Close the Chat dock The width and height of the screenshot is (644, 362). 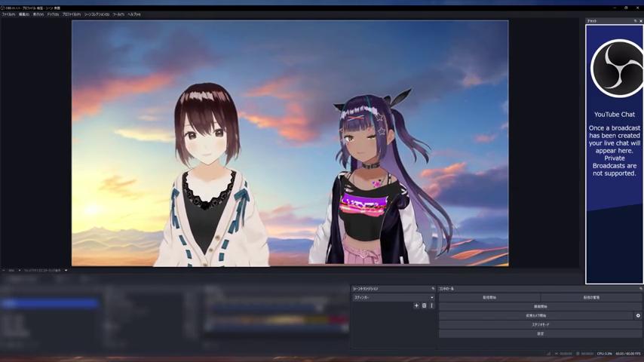coord(641,20)
